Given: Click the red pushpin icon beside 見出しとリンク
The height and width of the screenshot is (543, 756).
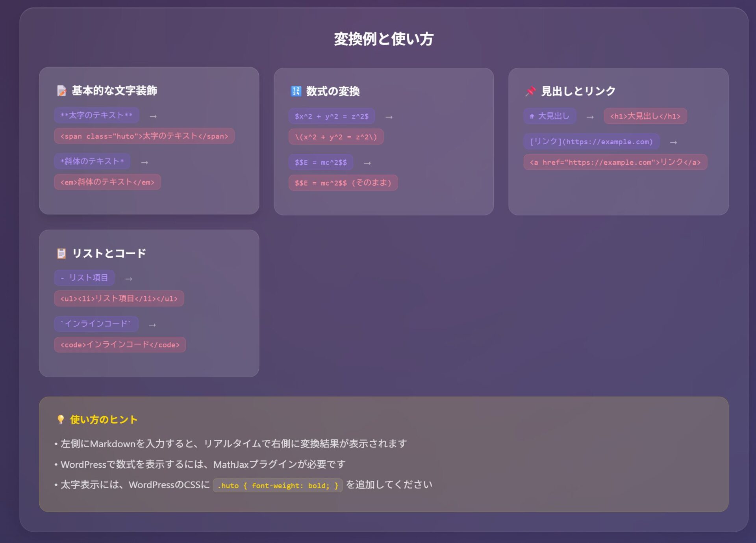Looking at the screenshot, I should tap(530, 91).
